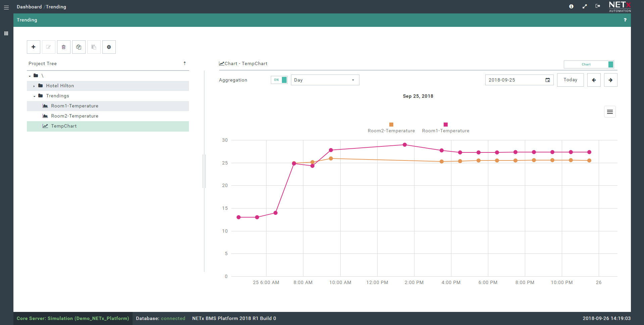Click the apps grid icon in sidebar
The image size is (644, 325).
[6, 34]
